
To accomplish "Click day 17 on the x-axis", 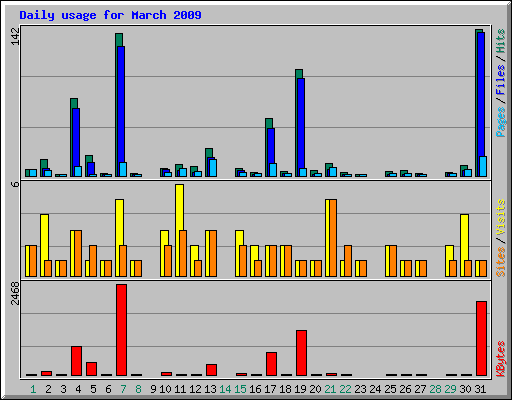I will [270, 389].
